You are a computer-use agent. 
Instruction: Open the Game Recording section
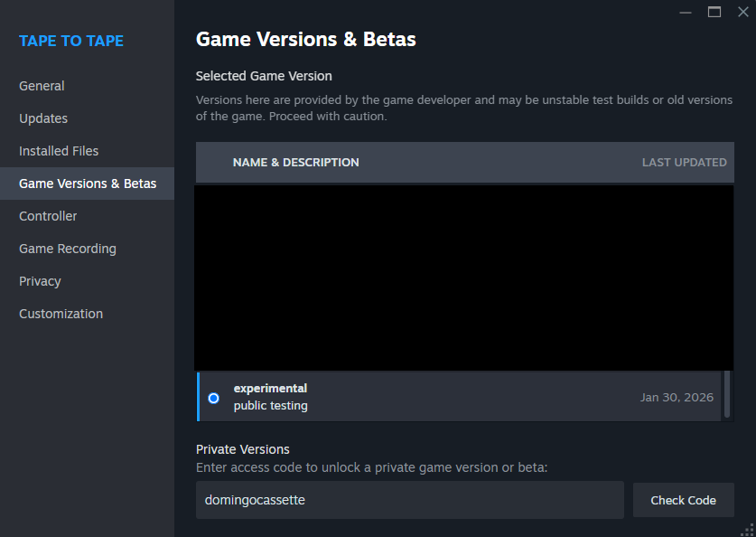(68, 249)
